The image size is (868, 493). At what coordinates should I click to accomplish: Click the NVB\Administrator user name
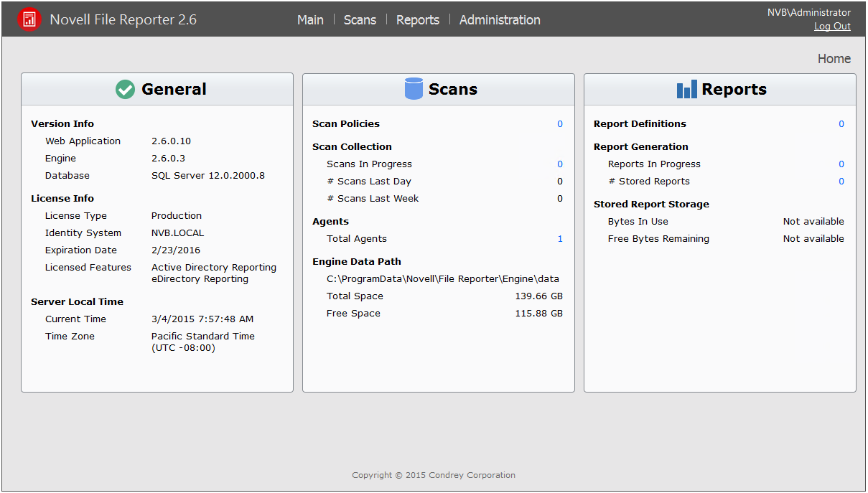(809, 12)
